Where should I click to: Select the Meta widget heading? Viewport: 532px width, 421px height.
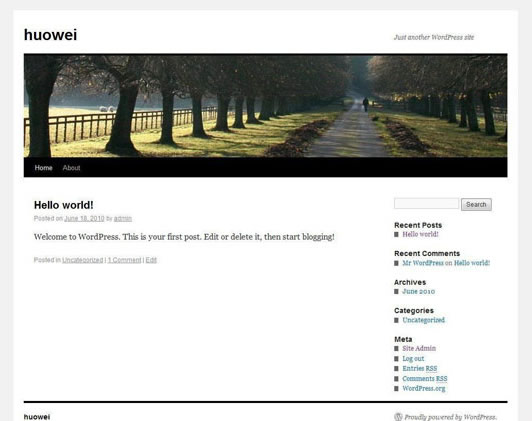(x=403, y=339)
